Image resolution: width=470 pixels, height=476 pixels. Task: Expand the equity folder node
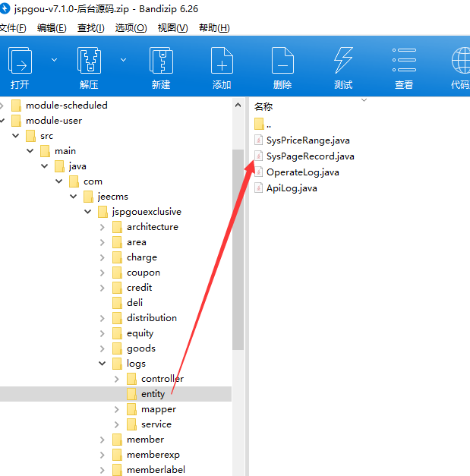pyautogui.click(x=103, y=333)
